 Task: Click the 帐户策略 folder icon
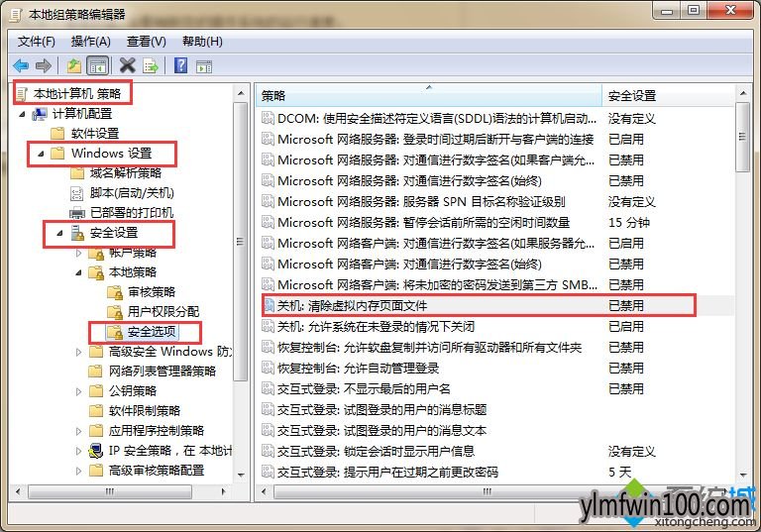pos(96,253)
